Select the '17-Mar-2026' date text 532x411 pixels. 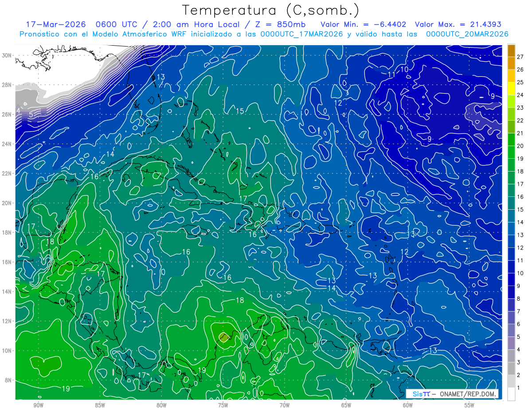tap(55, 24)
